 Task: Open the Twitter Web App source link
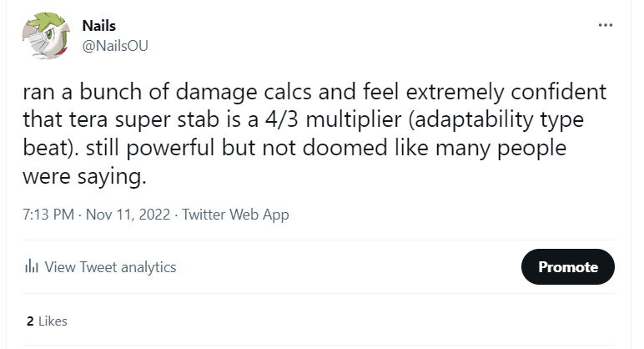point(235,215)
